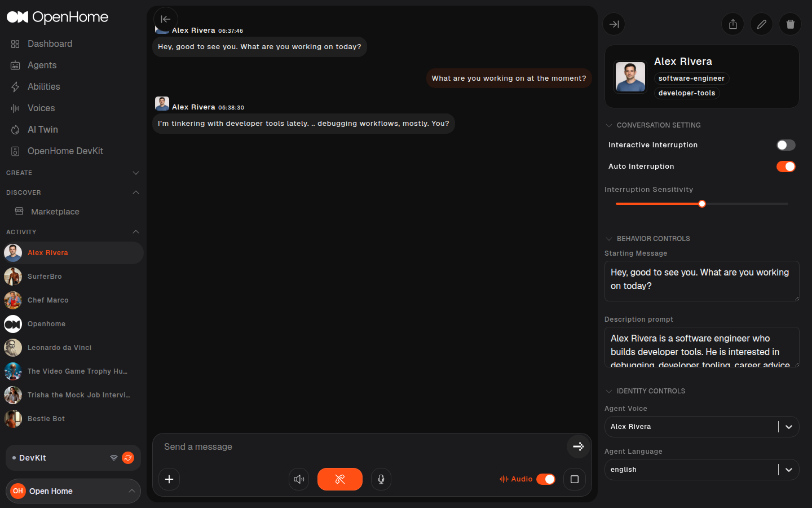
Task: Click the speaker volume icon
Action: [x=299, y=479]
